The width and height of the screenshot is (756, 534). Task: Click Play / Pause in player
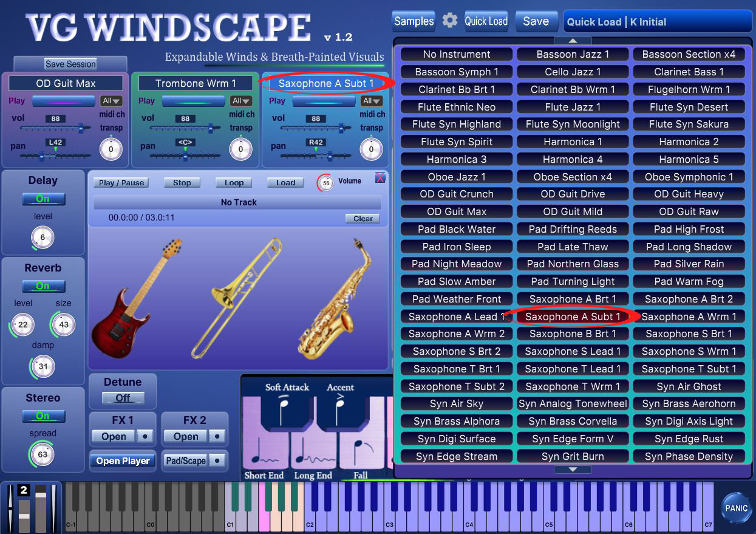(x=121, y=182)
